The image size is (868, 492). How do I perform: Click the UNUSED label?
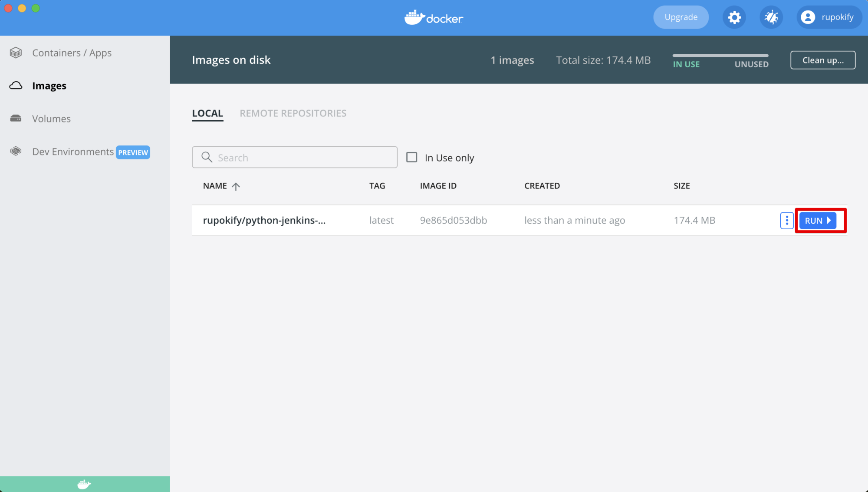pyautogui.click(x=751, y=64)
